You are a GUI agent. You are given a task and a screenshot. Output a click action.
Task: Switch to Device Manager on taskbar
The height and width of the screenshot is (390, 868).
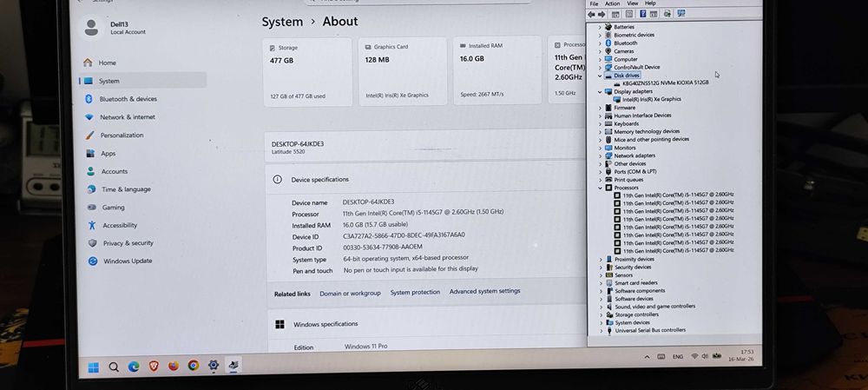click(x=233, y=365)
